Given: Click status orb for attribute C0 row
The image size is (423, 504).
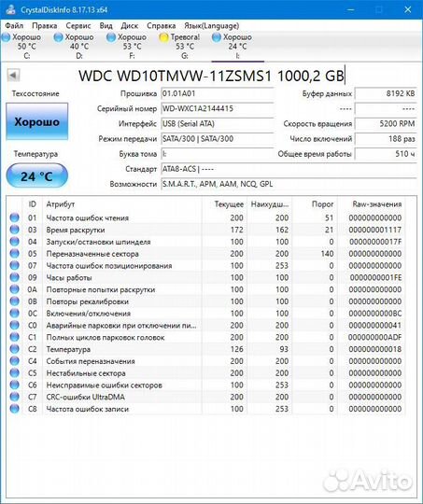Looking at the screenshot, I should tap(15, 325).
